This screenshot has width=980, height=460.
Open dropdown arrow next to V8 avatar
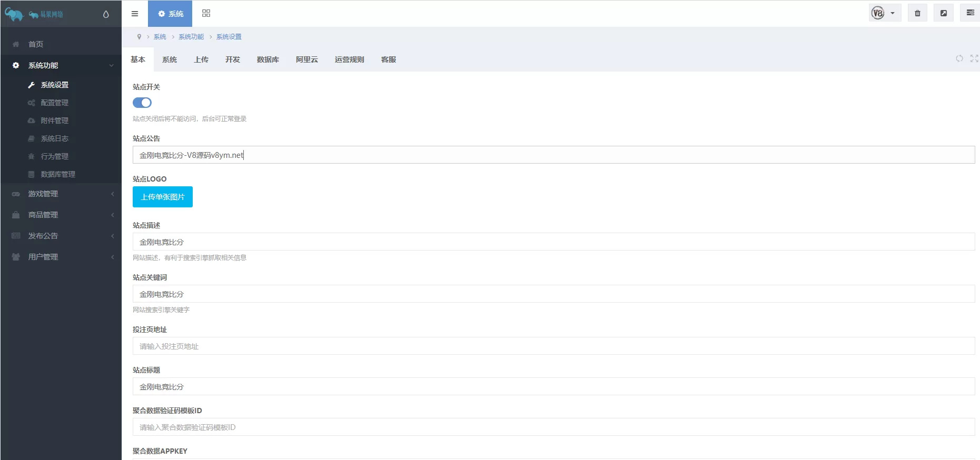893,13
